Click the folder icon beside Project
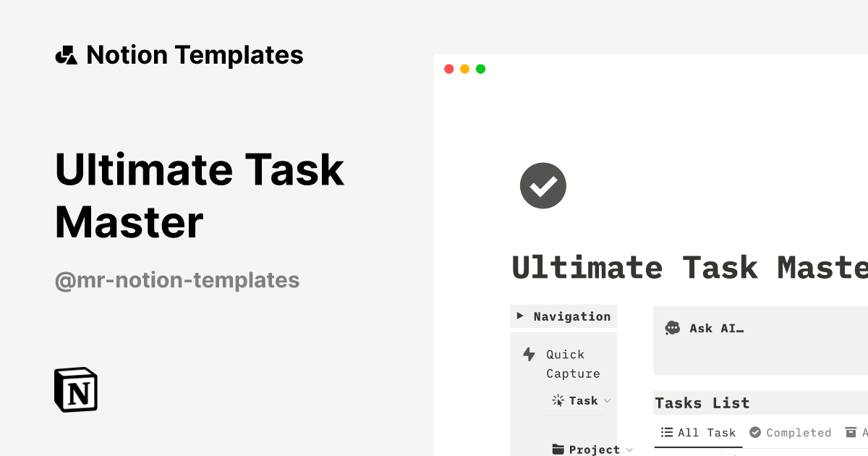 [558, 449]
